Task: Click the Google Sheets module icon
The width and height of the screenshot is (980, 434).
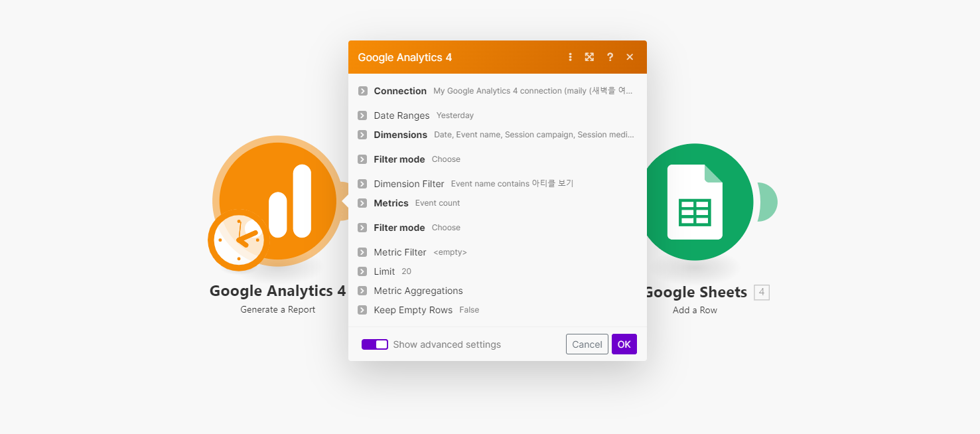Action: pyautogui.click(x=695, y=202)
